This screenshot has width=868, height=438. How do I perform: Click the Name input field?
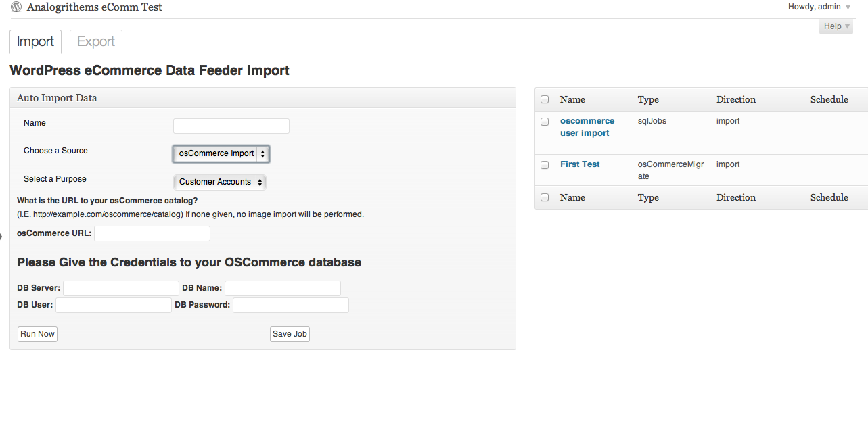(231, 126)
